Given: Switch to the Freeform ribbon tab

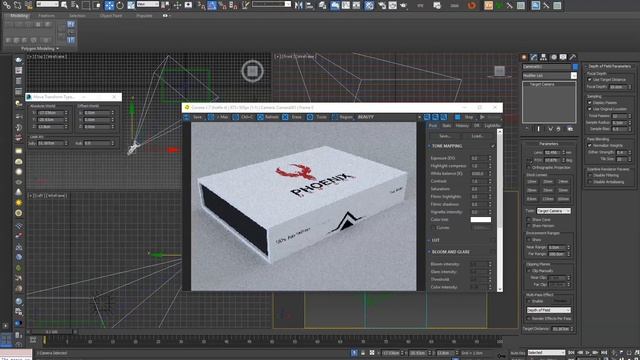Looking at the screenshot, I should point(46,16).
